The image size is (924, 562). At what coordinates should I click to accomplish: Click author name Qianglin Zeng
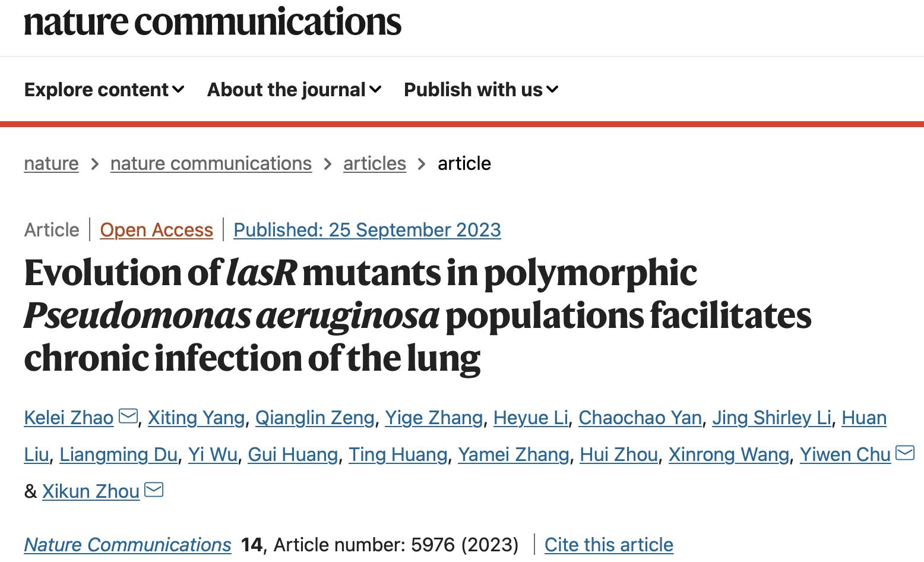[315, 418]
